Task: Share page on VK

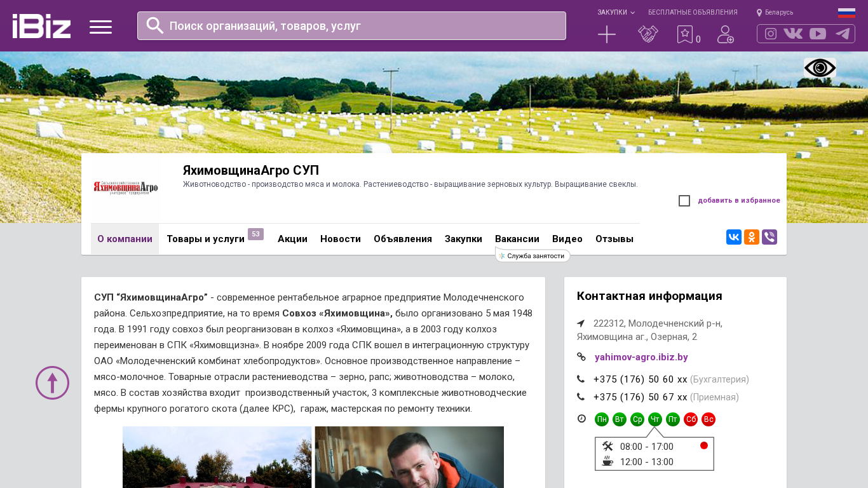Action: (734, 237)
